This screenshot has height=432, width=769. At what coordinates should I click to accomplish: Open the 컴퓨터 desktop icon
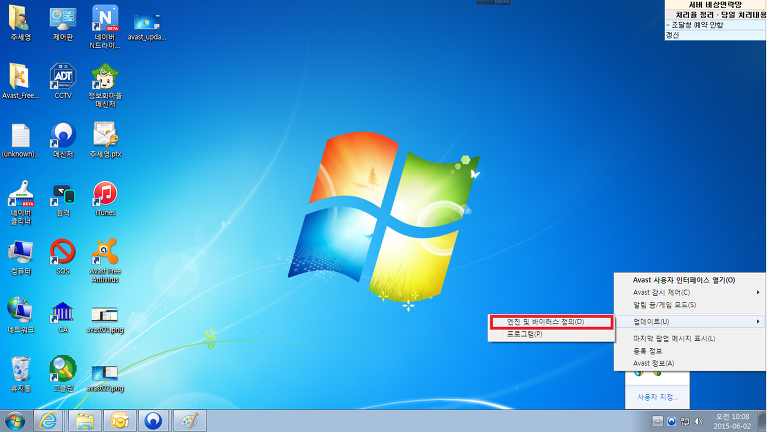coord(21,257)
